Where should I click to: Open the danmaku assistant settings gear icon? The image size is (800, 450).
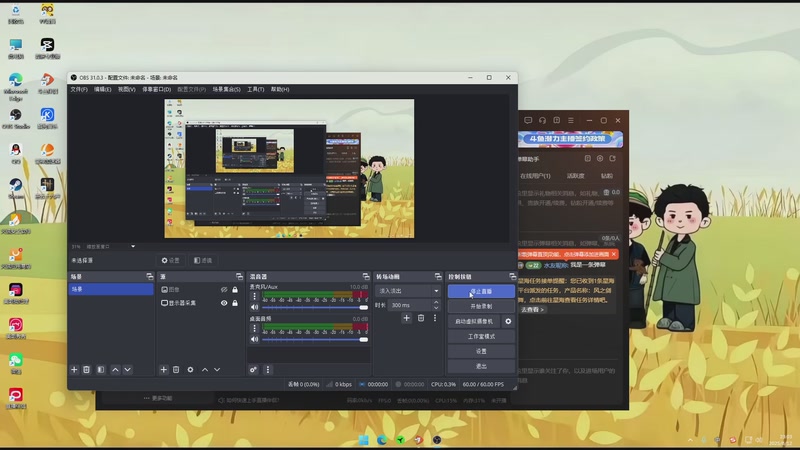[x=600, y=159]
